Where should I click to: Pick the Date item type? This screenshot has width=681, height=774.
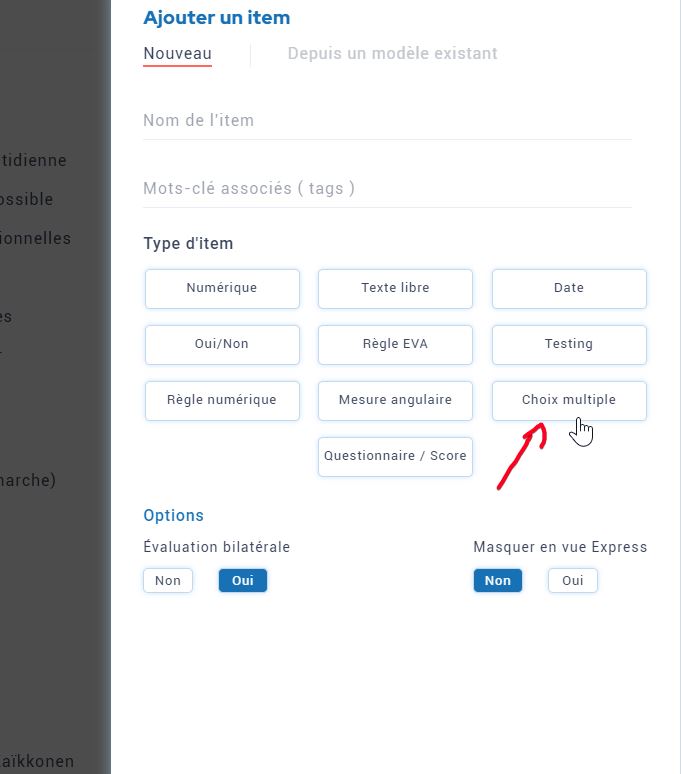tap(569, 289)
